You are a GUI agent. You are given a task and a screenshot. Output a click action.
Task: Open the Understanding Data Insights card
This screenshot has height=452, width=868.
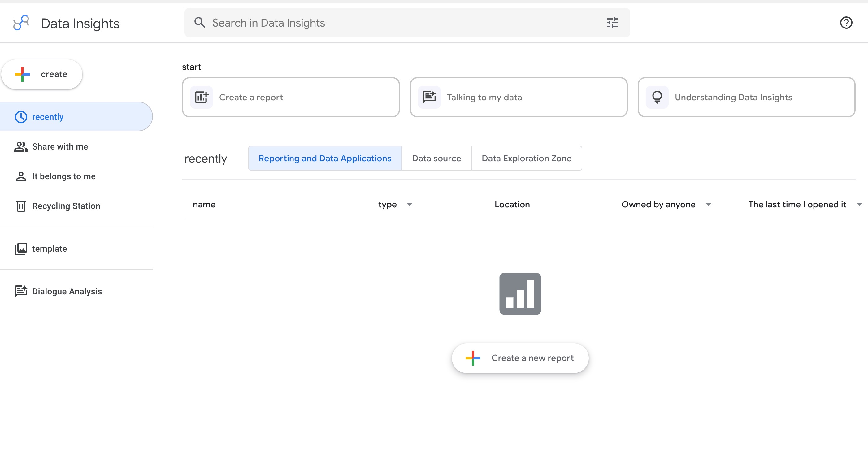click(746, 98)
